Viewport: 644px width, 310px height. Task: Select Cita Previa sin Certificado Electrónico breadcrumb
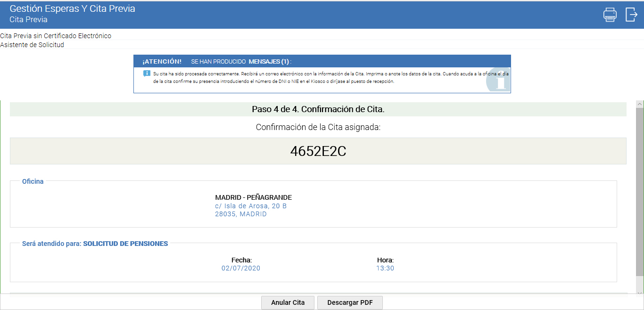click(56, 36)
